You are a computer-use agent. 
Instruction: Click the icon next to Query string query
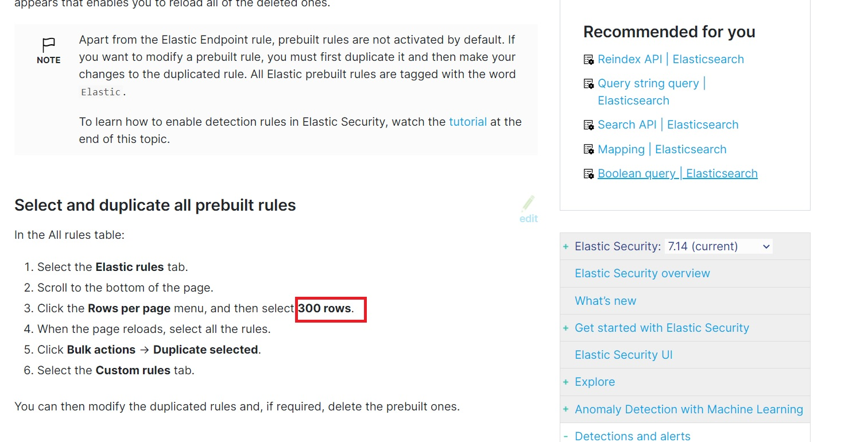[588, 83]
